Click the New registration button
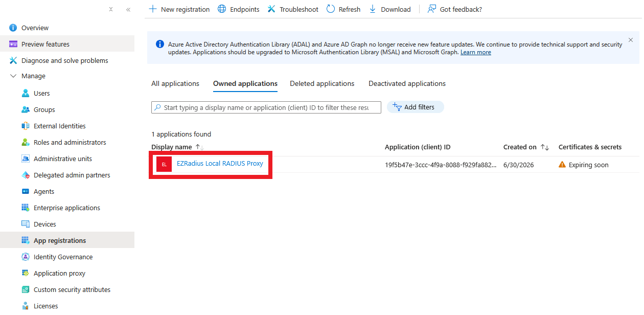The width and height of the screenshot is (644, 315). (x=179, y=9)
